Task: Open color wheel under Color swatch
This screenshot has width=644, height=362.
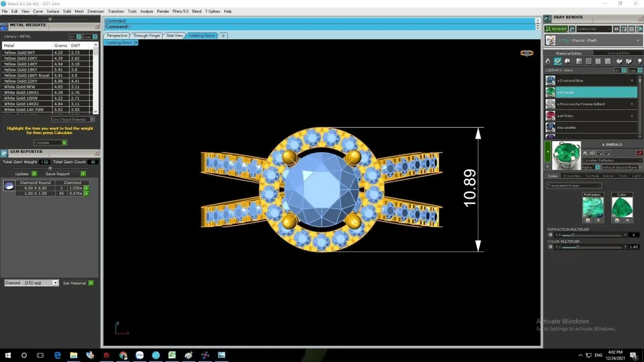Action: tap(617, 220)
